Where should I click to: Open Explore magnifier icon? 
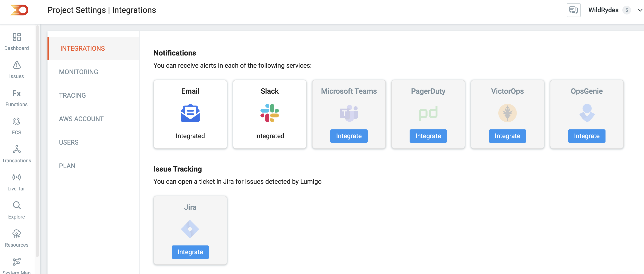click(x=17, y=206)
